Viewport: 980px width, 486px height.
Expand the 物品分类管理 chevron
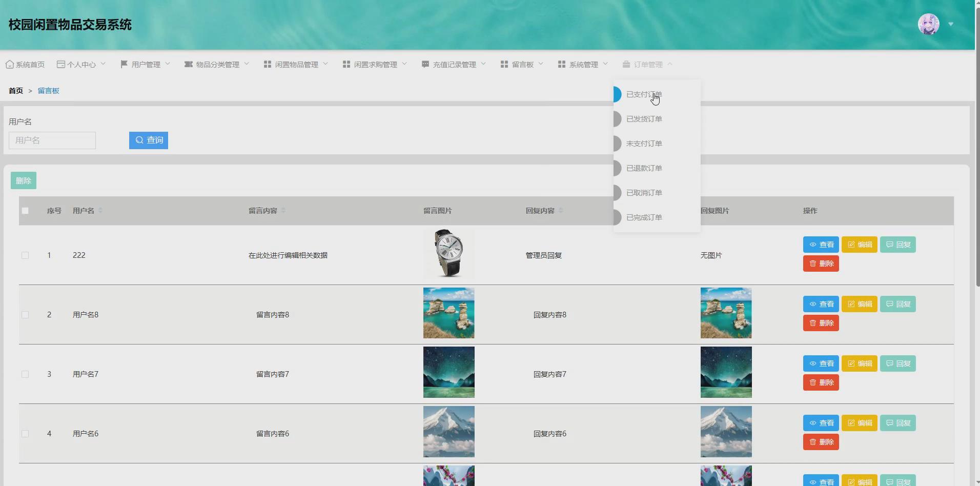[x=247, y=64]
